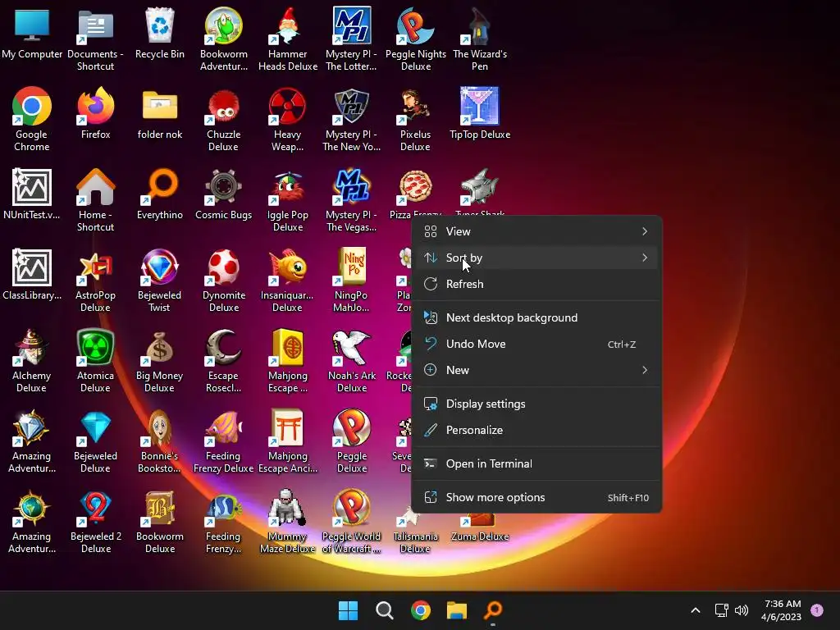Launch Chrome from the taskbar
The height and width of the screenshot is (630, 840).
point(421,610)
